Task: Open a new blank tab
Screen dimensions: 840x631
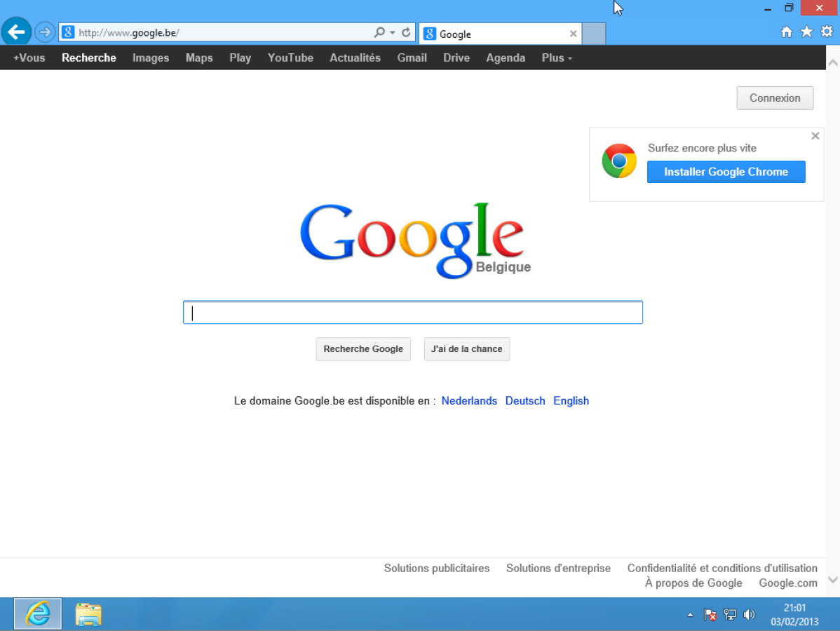Action: [x=594, y=33]
